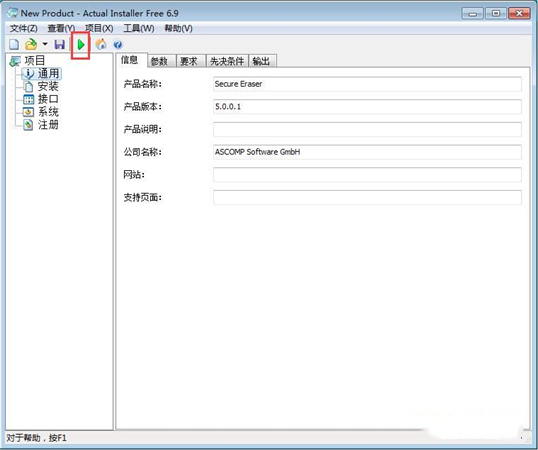Switch to the 要求 tab
This screenshot has width=538, height=450.
[x=191, y=61]
